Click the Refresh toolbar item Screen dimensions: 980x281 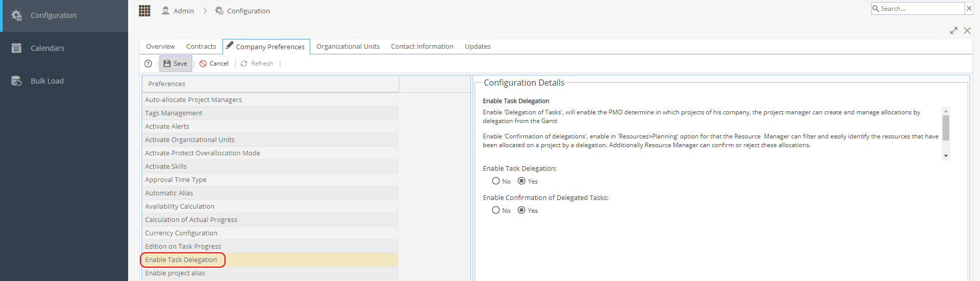click(x=257, y=64)
